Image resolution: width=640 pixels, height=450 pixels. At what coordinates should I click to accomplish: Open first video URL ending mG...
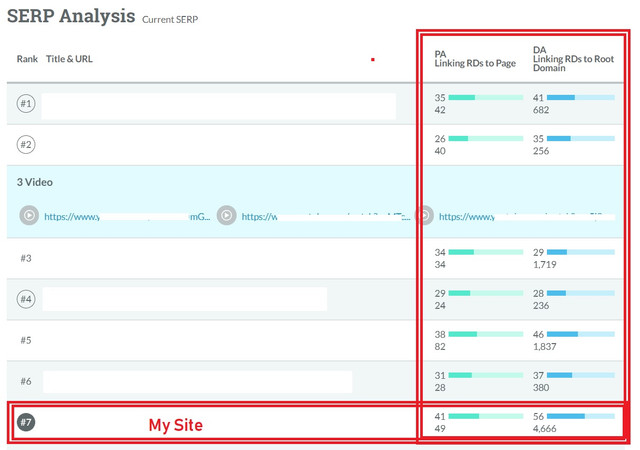[x=127, y=217]
